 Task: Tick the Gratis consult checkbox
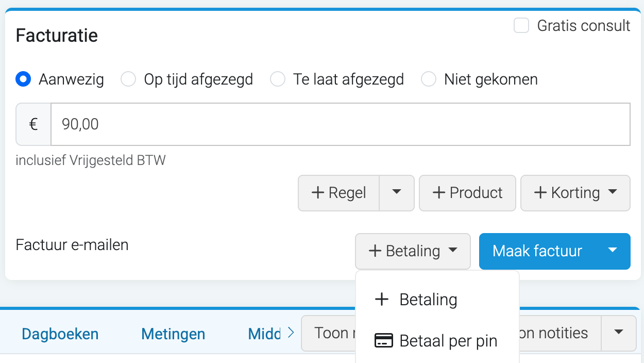coord(521,25)
